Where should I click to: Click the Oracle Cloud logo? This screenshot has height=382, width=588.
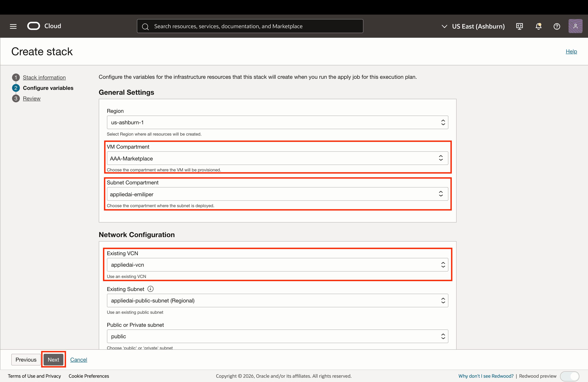tap(44, 26)
